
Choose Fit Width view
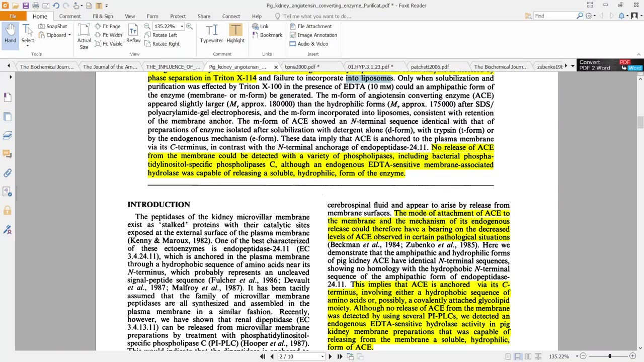(108, 35)
